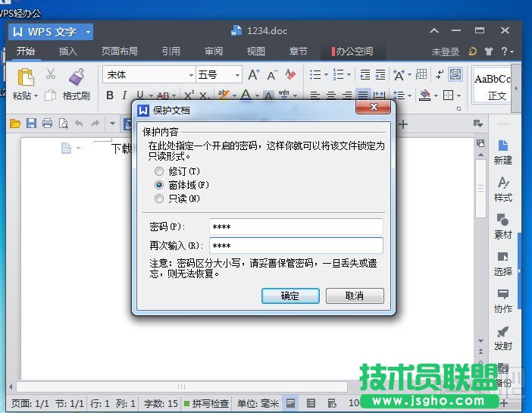
Task: Click 未登录 to sign in
Action: coord(446,52)
